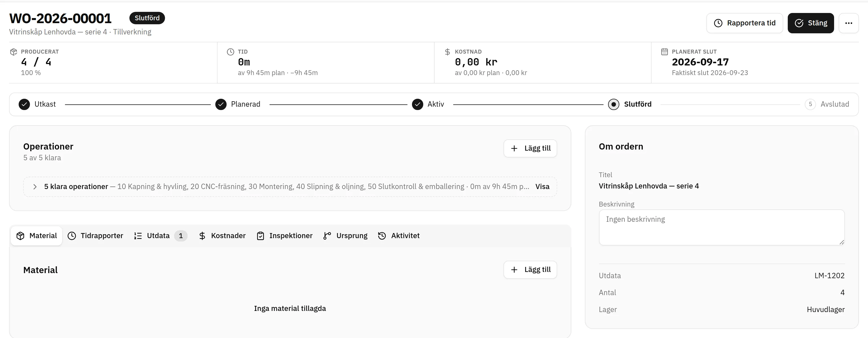Open the Aktivitet tab
Viewport: 868px width, 338px height.
399,236
